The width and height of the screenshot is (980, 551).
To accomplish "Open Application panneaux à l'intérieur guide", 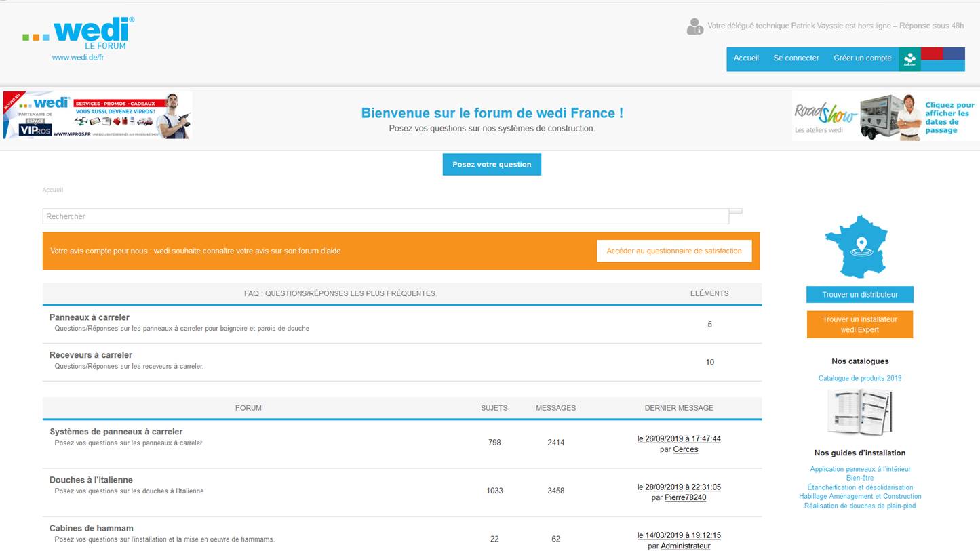I will 860,469.
